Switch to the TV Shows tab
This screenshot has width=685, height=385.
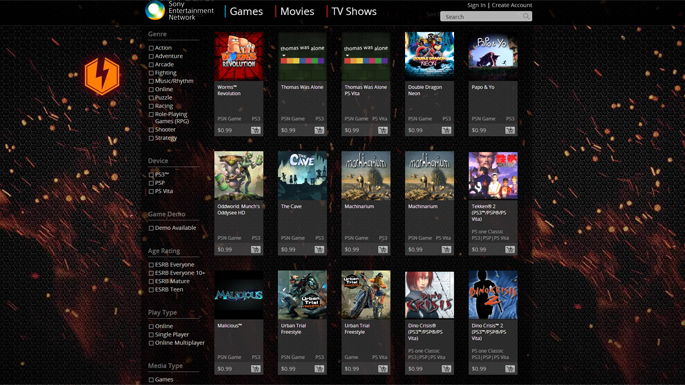[x=354, y=11]
